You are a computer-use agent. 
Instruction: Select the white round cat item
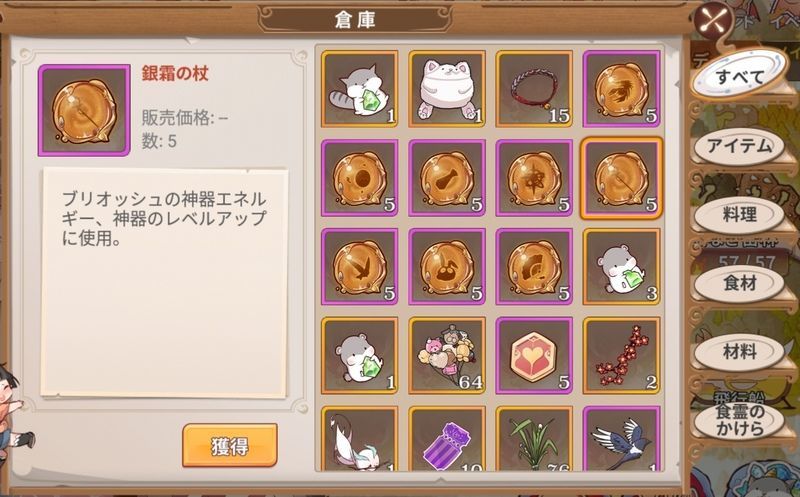(x=447, y=89)
